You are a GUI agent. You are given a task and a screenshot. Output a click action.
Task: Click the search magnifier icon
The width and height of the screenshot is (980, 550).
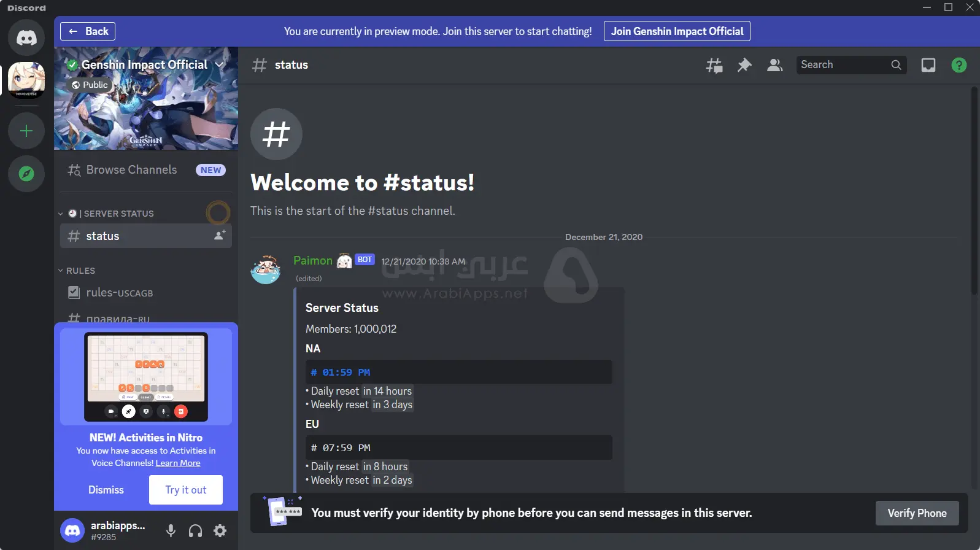[896, 65]
